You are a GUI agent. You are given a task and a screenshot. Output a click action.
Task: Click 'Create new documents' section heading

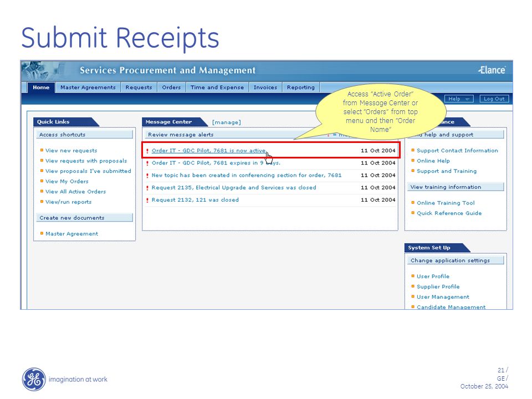click(x=84, y=218)
